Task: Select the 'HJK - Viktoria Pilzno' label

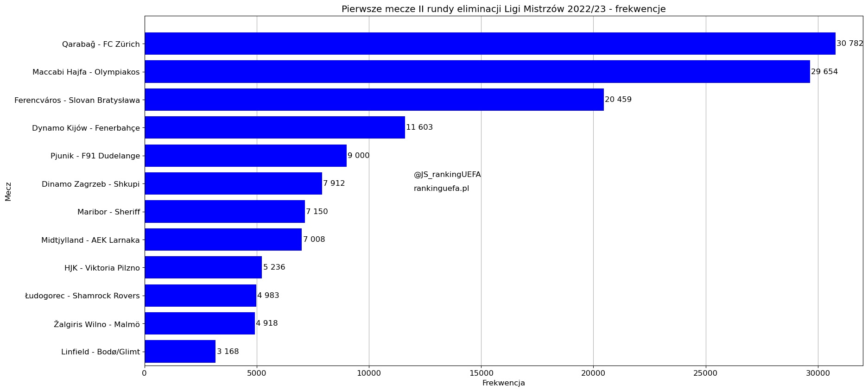Action: pyautogui.click(x=102, y=268)
